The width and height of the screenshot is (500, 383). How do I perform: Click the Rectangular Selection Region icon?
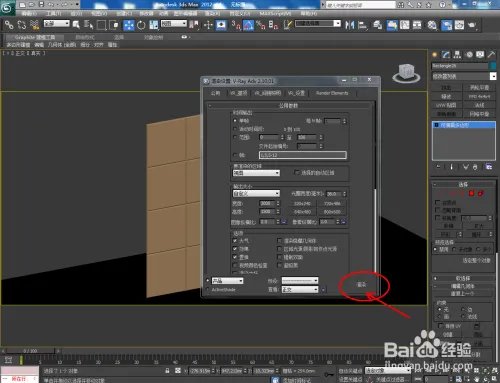pos(101,25)
